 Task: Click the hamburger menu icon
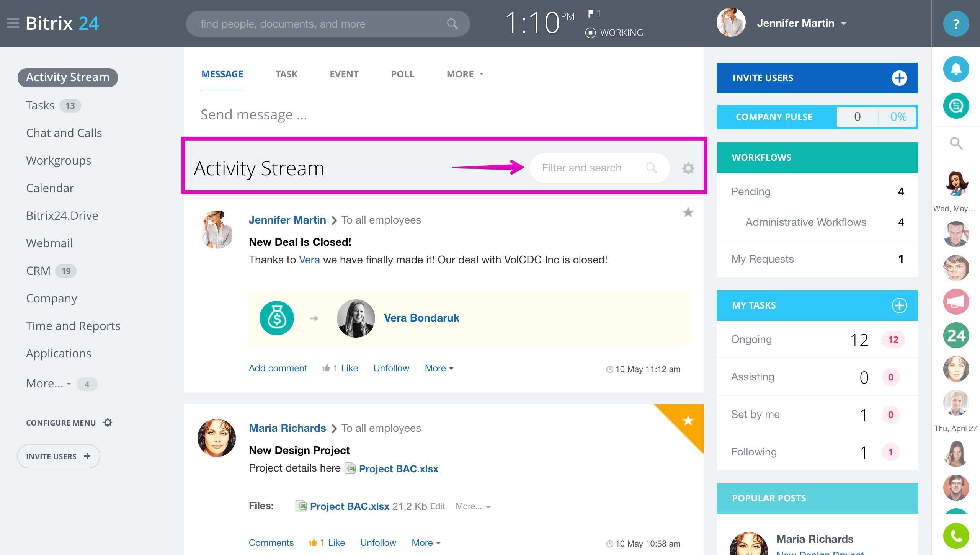(x=13, y=23)
